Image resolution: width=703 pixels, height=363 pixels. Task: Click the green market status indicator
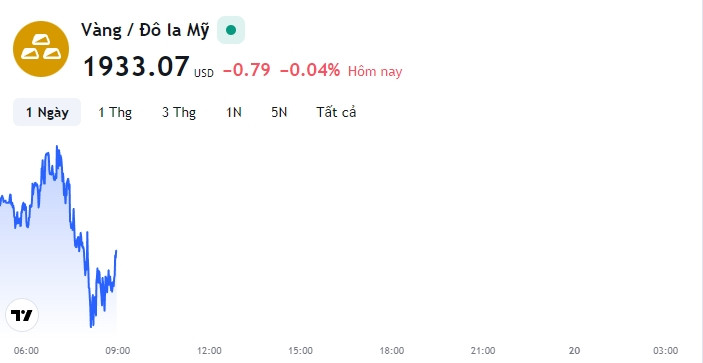[231, 30]
